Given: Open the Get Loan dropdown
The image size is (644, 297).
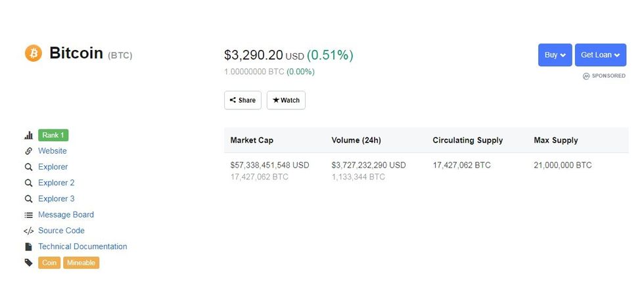Looking at the screenshot, I should click(x=600, y=55).
